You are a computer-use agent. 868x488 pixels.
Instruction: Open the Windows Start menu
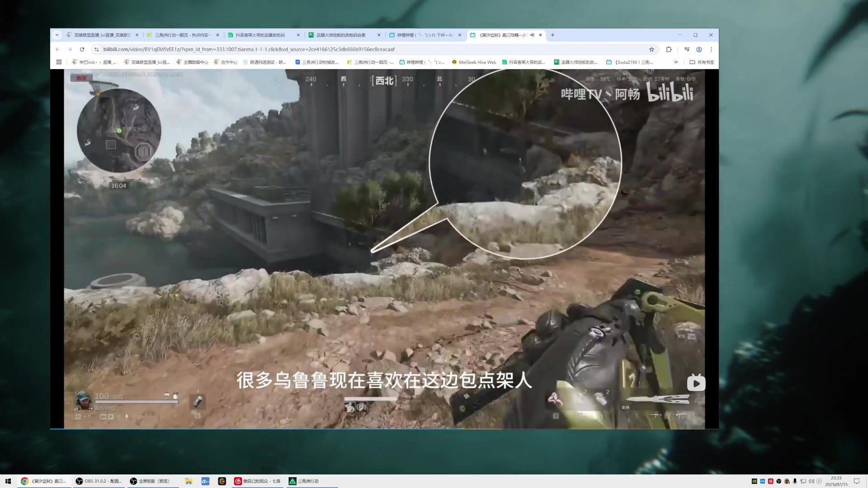coord(8,481)
